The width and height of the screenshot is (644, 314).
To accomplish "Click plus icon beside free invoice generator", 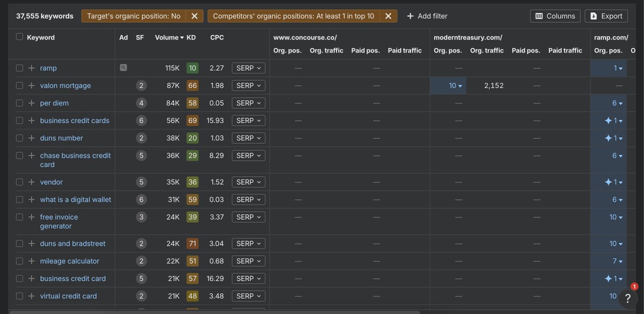I will (32, 217).
